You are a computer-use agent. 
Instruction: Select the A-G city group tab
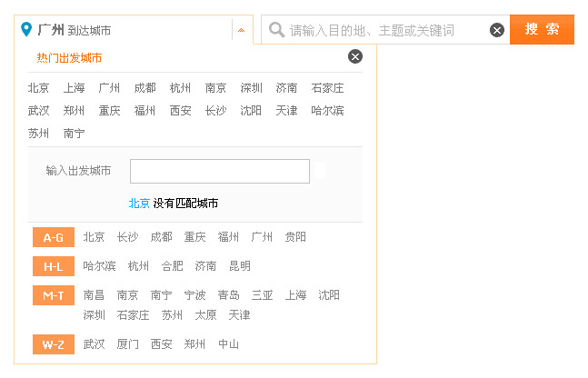pos(53,238)
